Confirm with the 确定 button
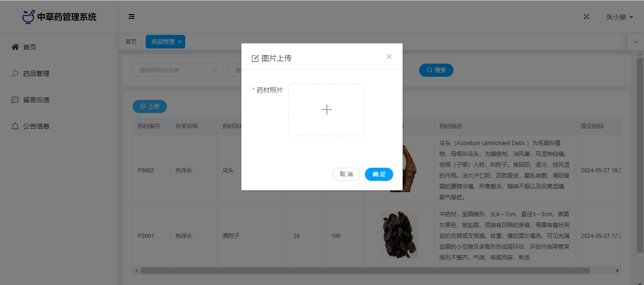The width and height of the screenshot is (644, 285). 379,174
